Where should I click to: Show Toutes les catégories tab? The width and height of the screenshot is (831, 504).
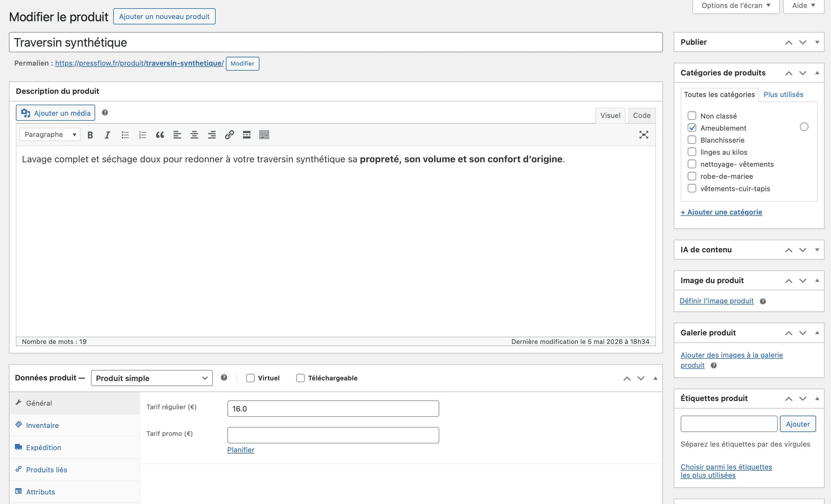[x=719, y=95]
